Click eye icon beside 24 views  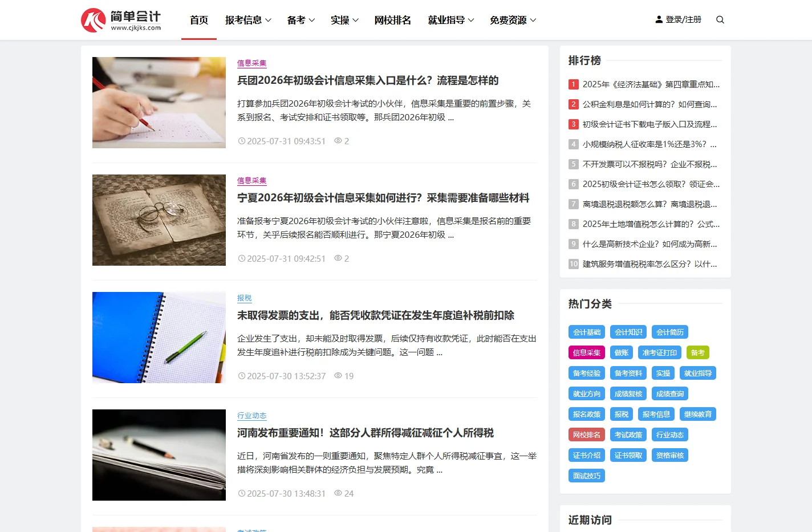click(x=338, y=493)
